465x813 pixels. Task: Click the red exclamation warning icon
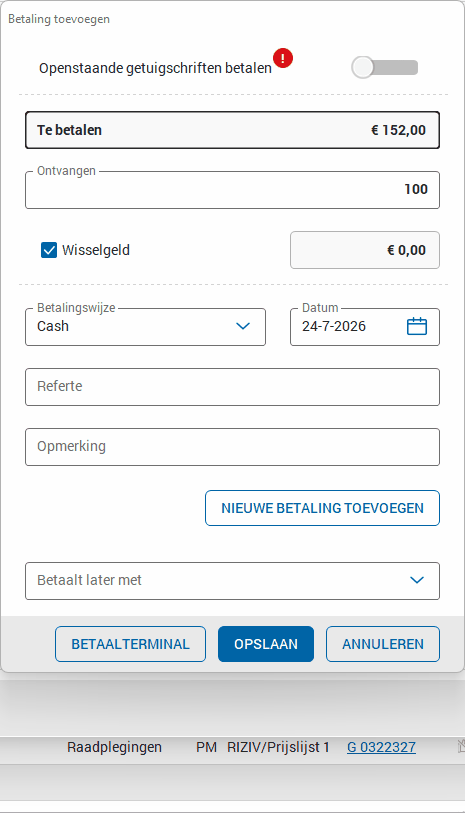(283, 58)
